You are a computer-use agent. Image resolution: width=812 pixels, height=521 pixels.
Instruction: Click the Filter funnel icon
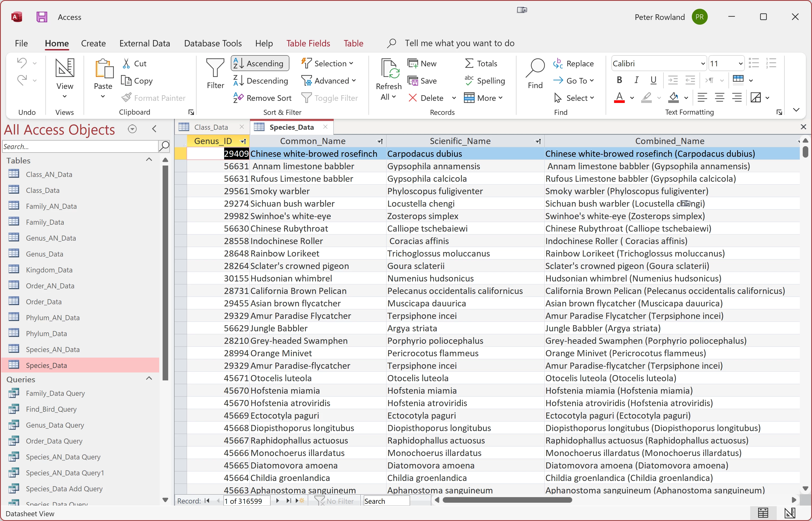[215, 68]
